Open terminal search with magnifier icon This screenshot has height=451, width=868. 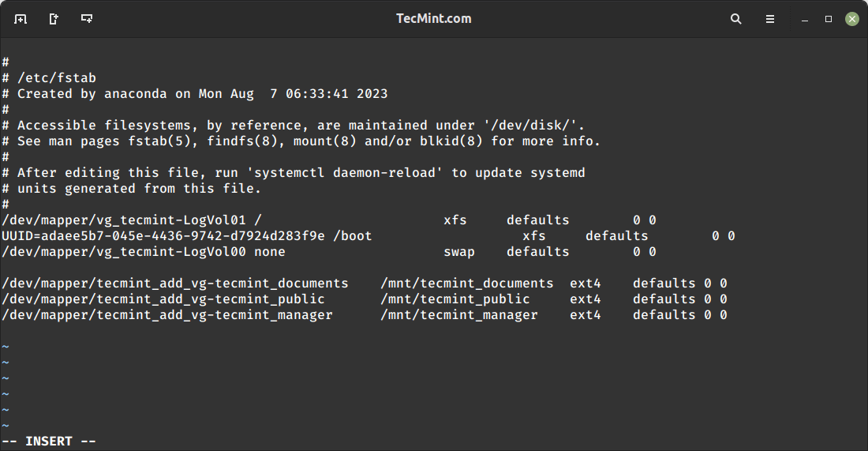point(736,19)
